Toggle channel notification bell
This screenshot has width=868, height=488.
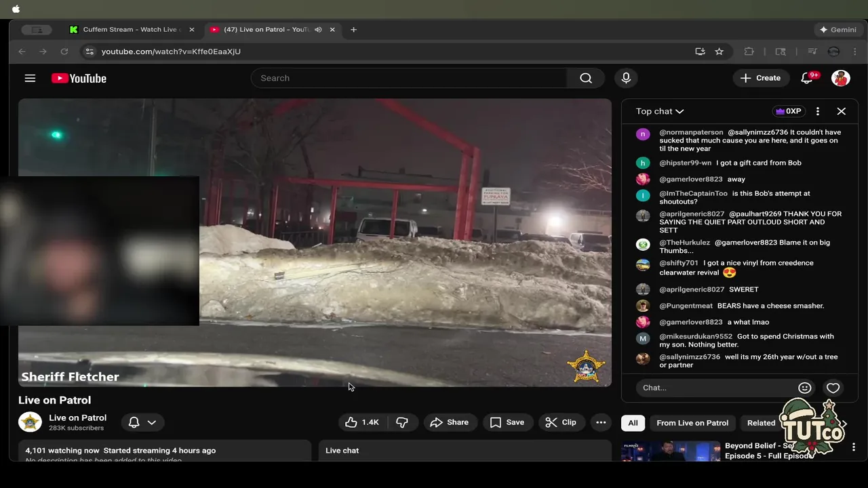click(134, 422)
